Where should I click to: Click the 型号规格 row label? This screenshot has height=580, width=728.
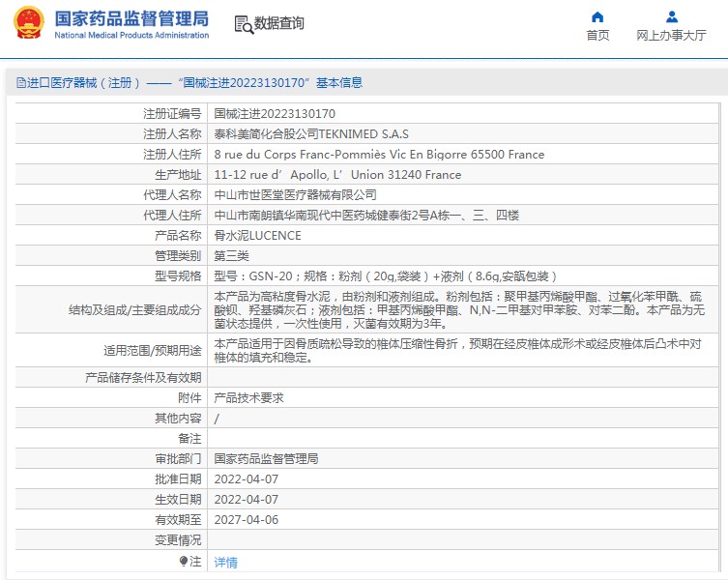(x=178, y=276)
